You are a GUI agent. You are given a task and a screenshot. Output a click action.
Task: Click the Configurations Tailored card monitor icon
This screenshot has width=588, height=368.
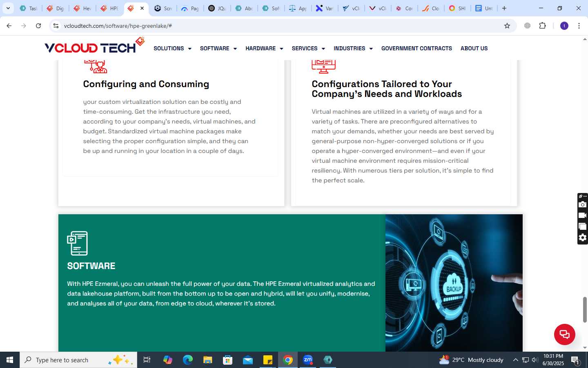pos(323,67)
